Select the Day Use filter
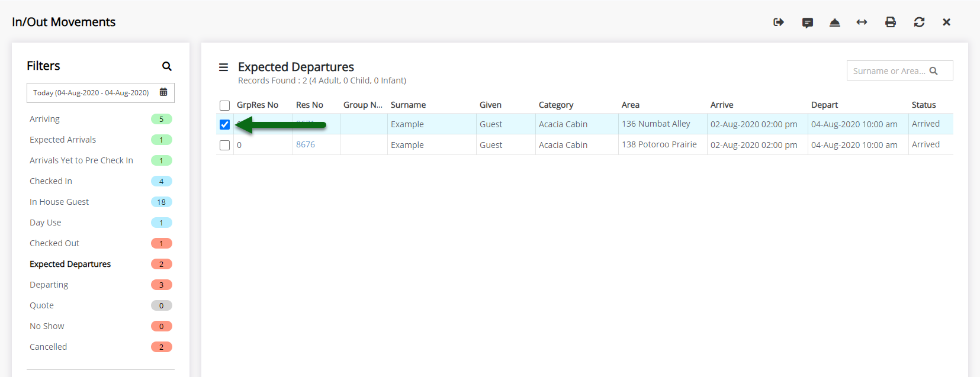 pyautogui.click(x=46, y=223)
